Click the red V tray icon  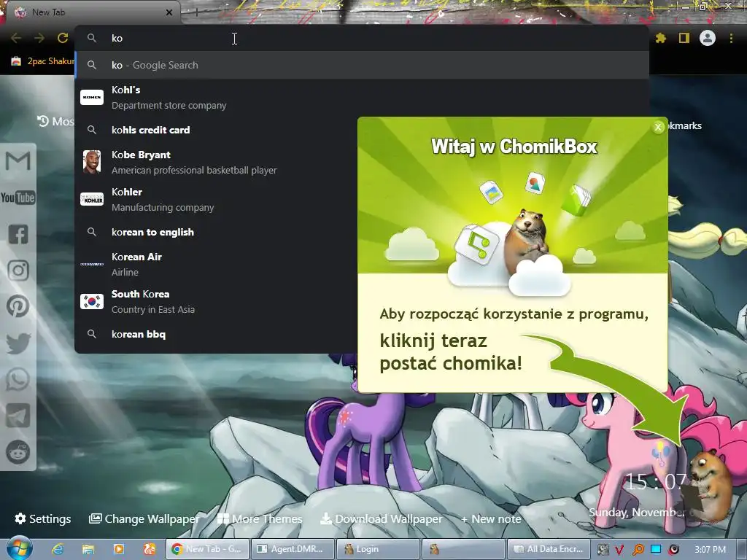[619, 550]
